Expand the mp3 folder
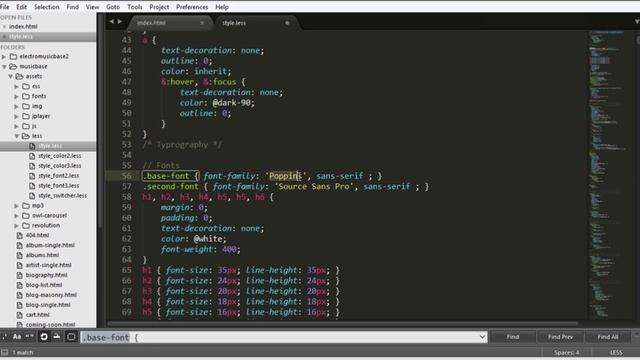The image size is (640, 360). [x=17, y=206]
